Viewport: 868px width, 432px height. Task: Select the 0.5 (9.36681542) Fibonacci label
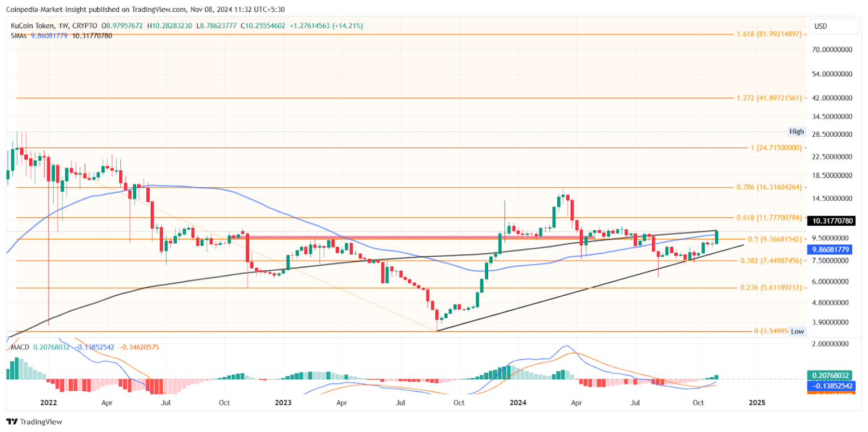[774, 239]
